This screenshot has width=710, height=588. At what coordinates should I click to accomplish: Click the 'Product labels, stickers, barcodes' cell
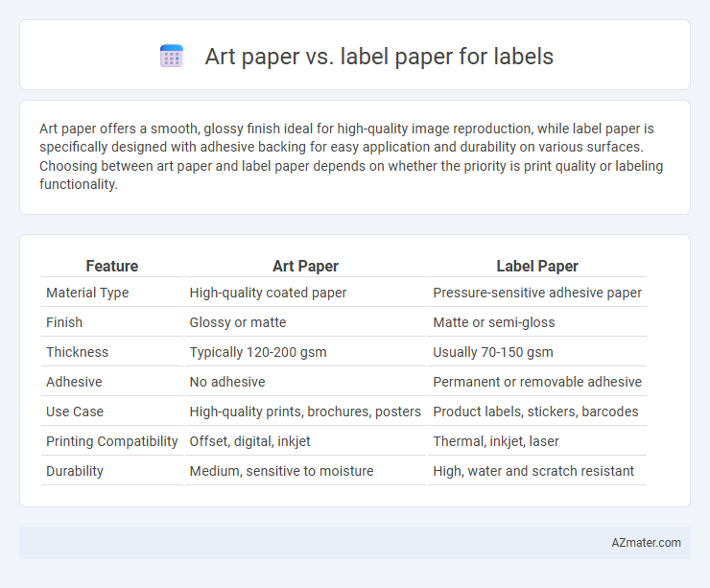[537, 412]
